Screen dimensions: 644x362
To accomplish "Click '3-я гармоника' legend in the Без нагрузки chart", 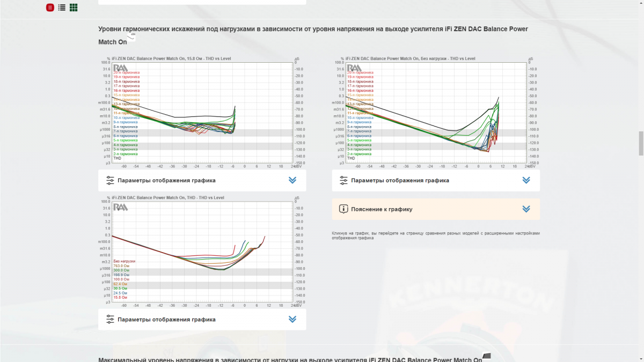I will point(358,150).
